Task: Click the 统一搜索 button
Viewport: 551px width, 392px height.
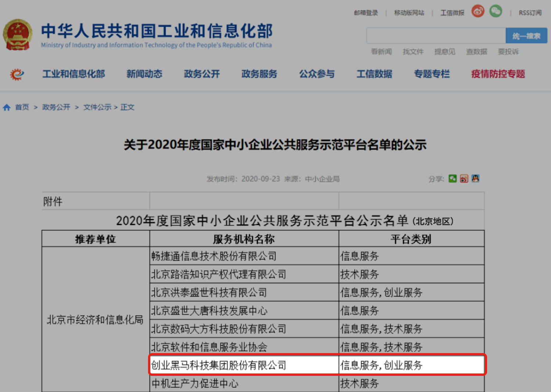Action: (526, 36)
